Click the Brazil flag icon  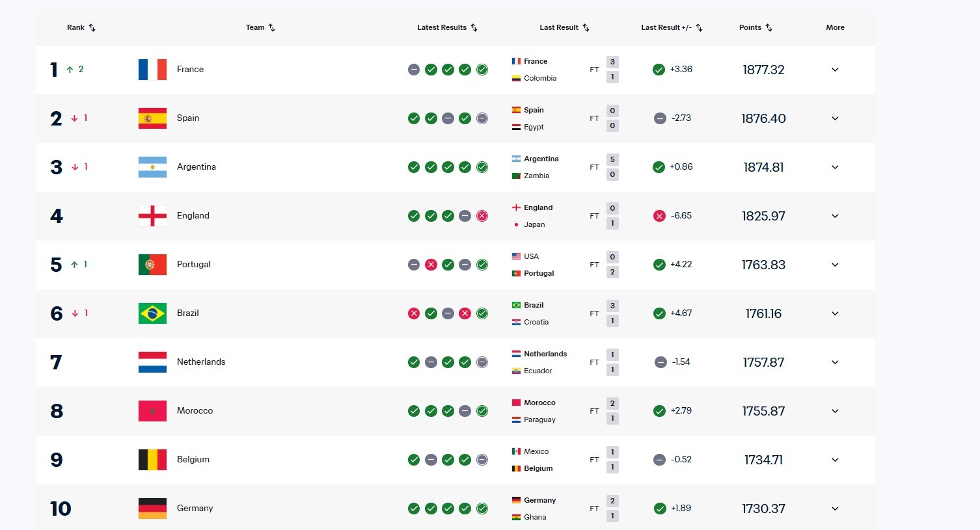coord(152,313)
